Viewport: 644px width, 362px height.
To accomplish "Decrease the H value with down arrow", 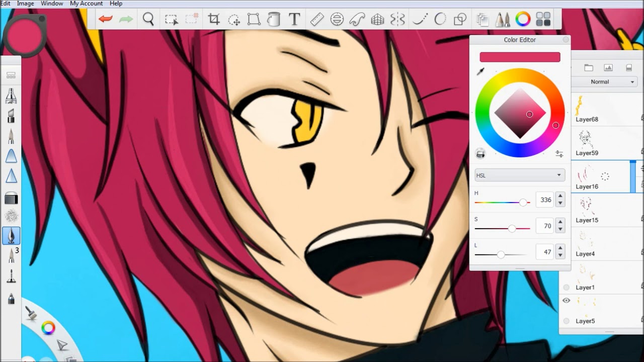I will point(560,203).
